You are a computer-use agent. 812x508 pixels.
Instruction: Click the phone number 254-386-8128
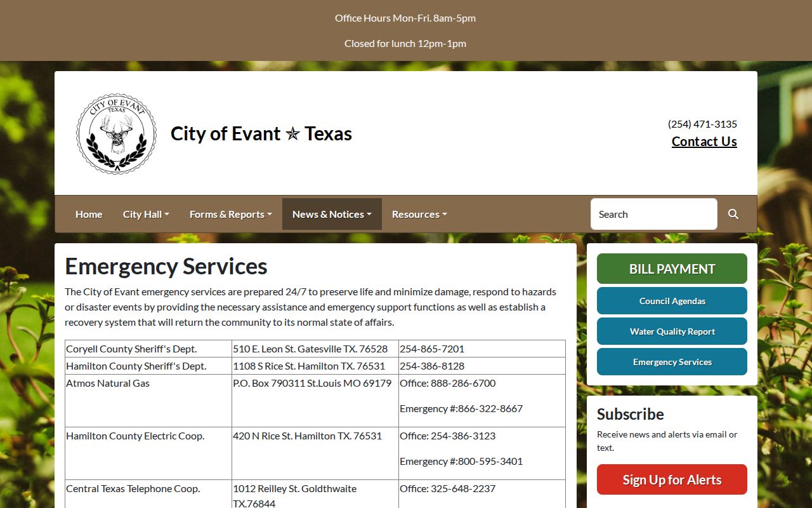tap(432, 366)
